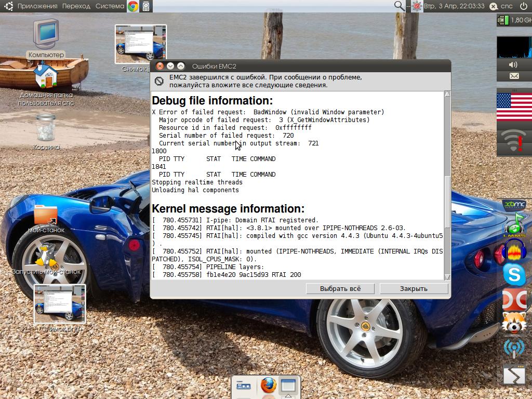This screenshot has height=399, width=532.
Task: Click the line 'Stopping realtime threads'
Action: click(x=197, y=182)
